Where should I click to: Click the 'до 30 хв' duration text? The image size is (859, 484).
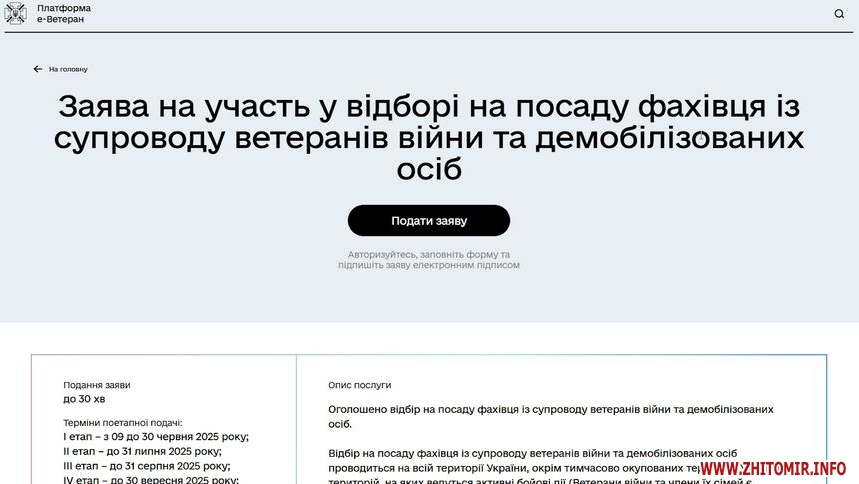(84, 400)
